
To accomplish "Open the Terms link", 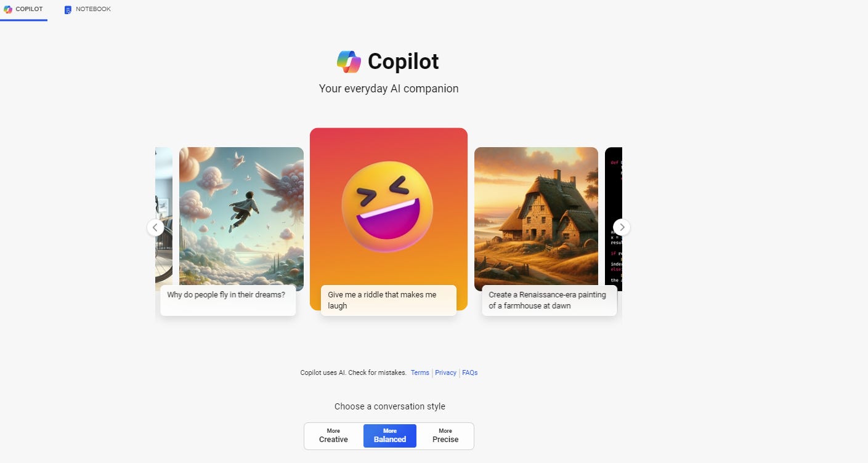I will (x=420, y=372).
